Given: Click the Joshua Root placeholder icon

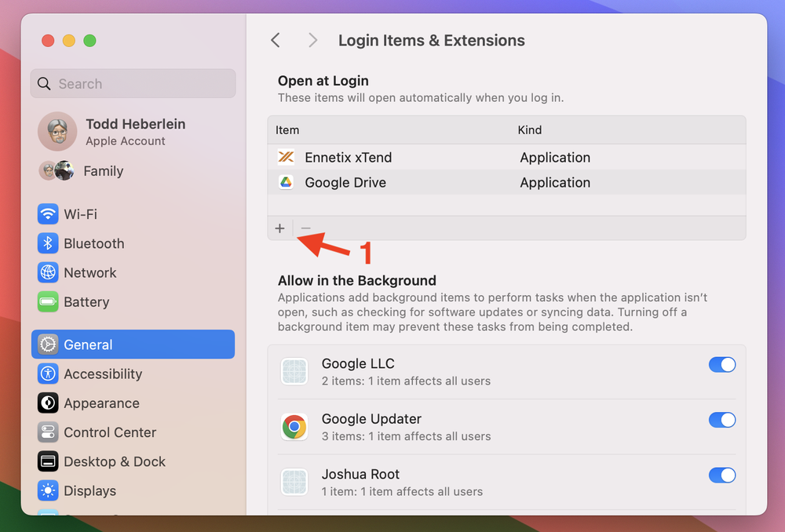Looking at the screenshot, I should pos(294,482).
